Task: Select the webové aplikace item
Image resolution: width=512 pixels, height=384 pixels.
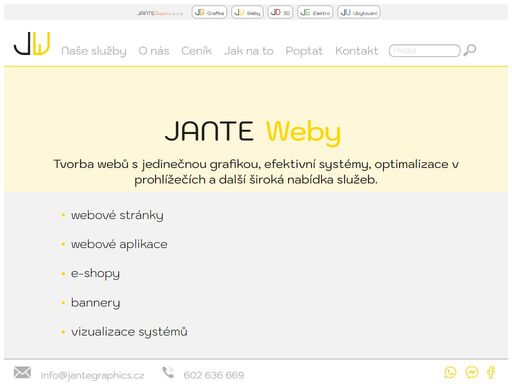Action: pos(119,244)
